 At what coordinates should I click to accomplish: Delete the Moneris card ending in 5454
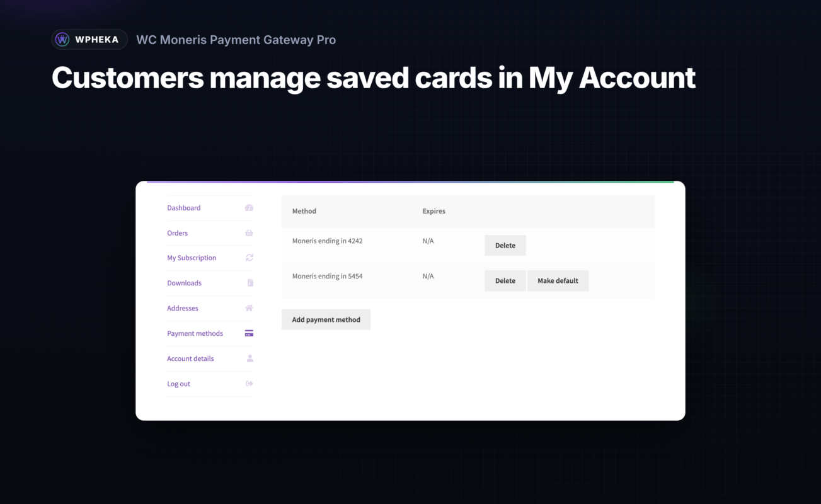[x=505, y=281]
